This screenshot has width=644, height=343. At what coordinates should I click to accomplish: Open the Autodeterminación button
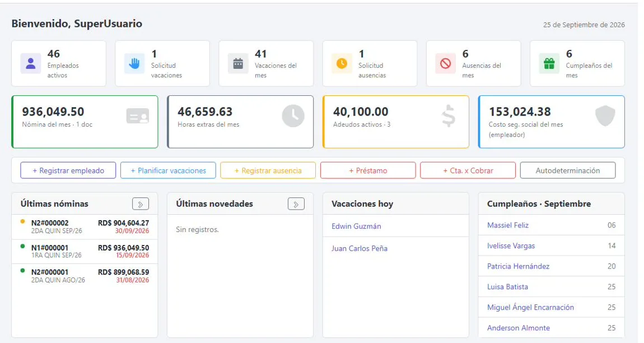point(568,171)
